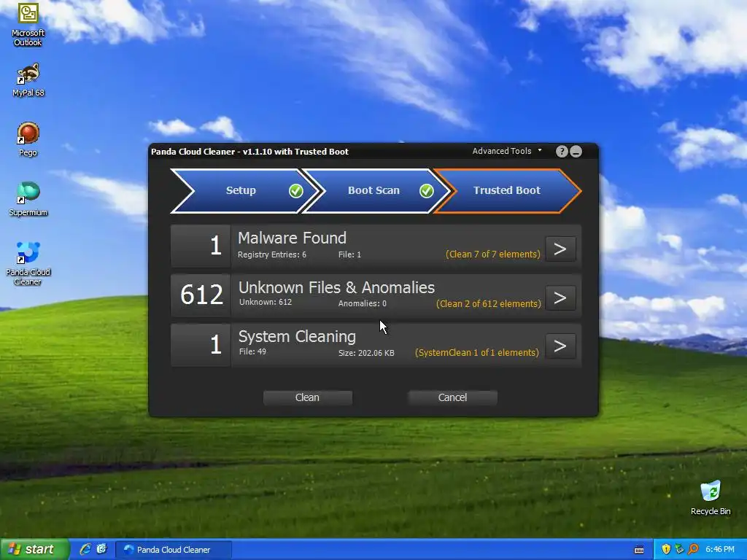Select the MyPal 68 desktop shortcut
This screenshot has height=560, width=747.
[28, 80]
